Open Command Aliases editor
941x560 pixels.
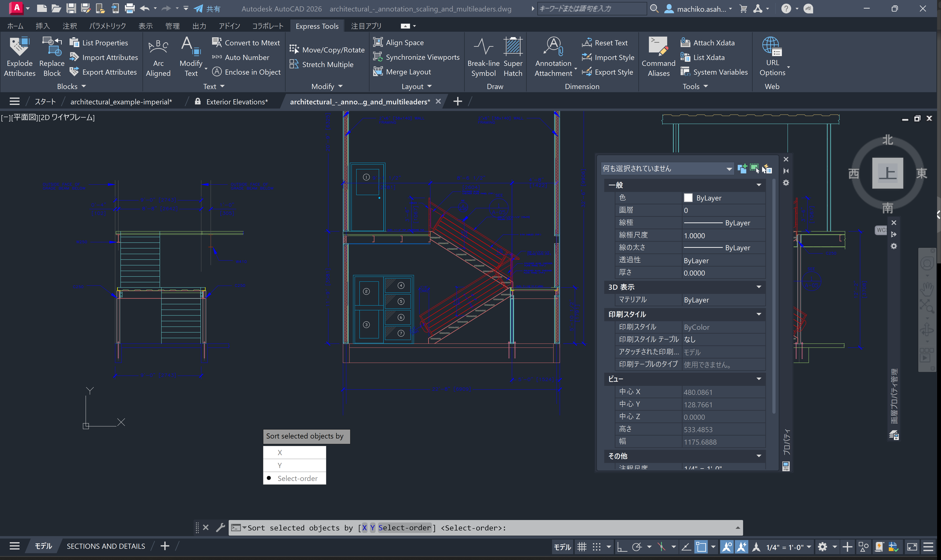[x=658, y=57]
